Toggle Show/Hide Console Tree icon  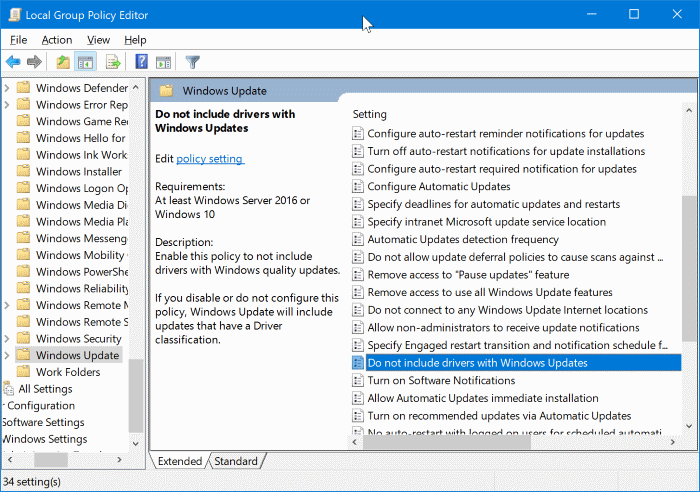(x=85, y=62)
